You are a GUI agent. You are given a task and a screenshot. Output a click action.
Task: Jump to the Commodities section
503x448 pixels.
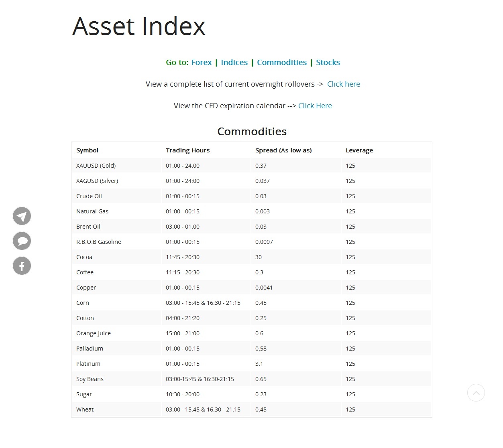(x=282, y=62)
